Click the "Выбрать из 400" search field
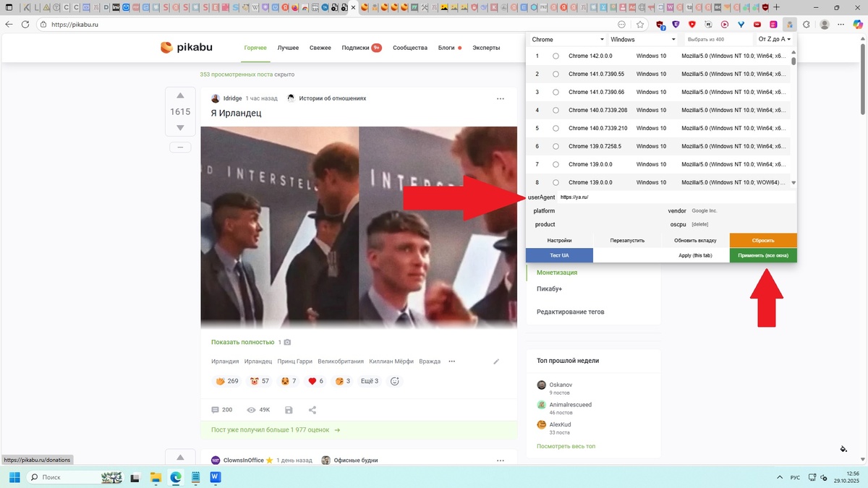The height and width of the screenshot is (488, 868). [718, 39]
